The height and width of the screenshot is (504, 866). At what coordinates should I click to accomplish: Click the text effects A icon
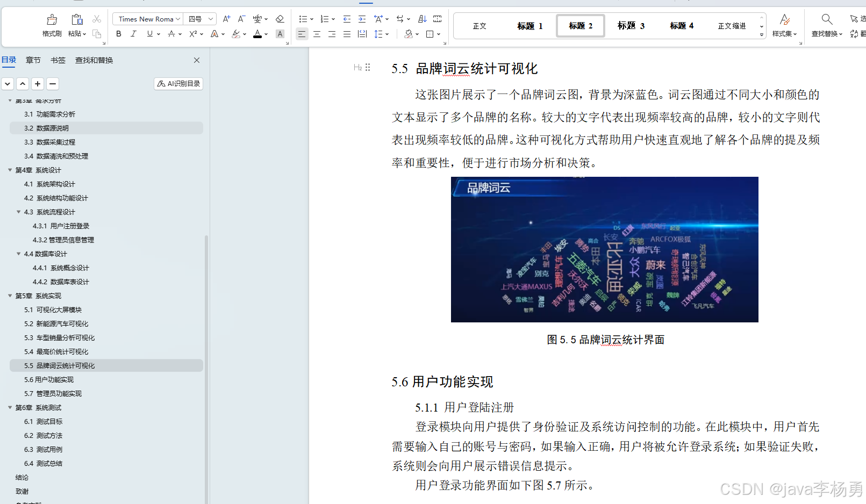pyautogui.click(x=214, y=34)
